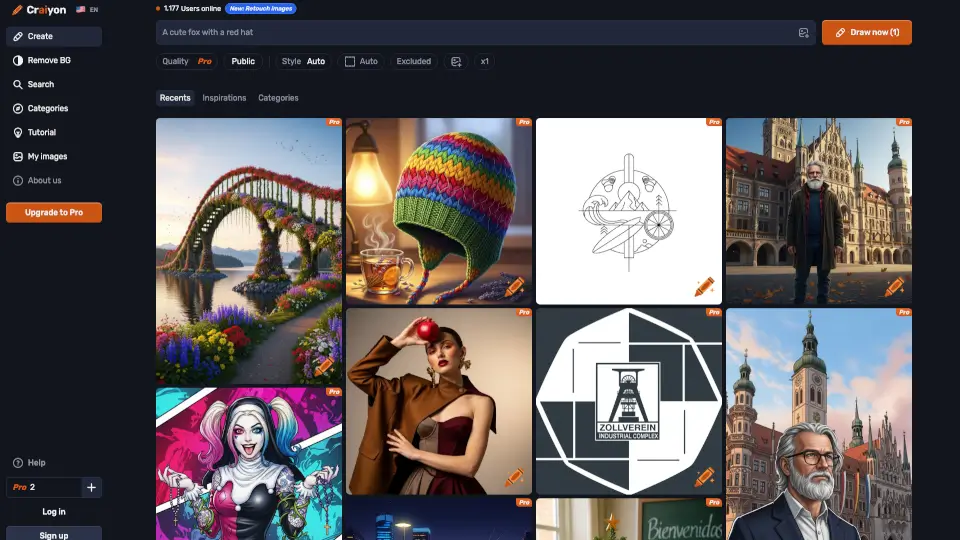Viewport: 960px width, 540px height.
Task: Toggle the Quality Pro setting
Action: 187,61
